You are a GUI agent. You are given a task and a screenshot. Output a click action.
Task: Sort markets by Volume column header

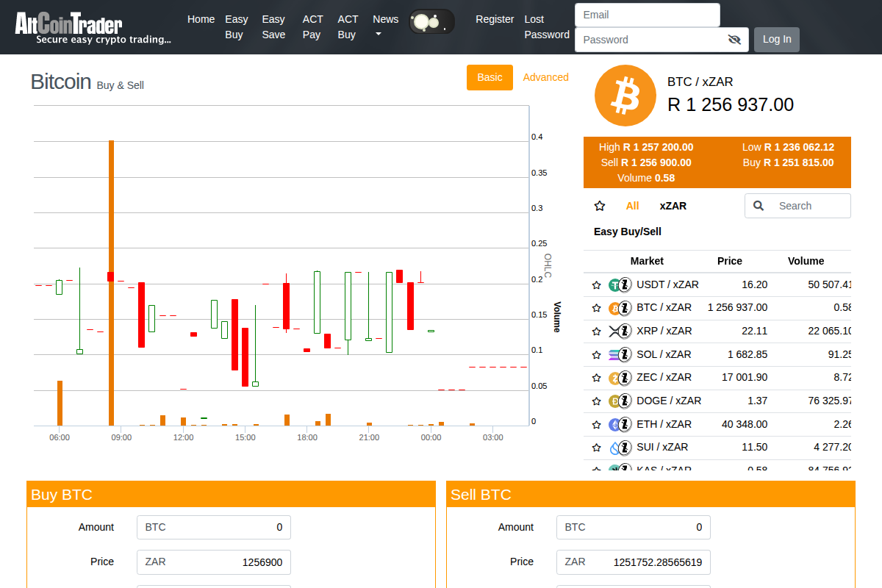point(806,261)
